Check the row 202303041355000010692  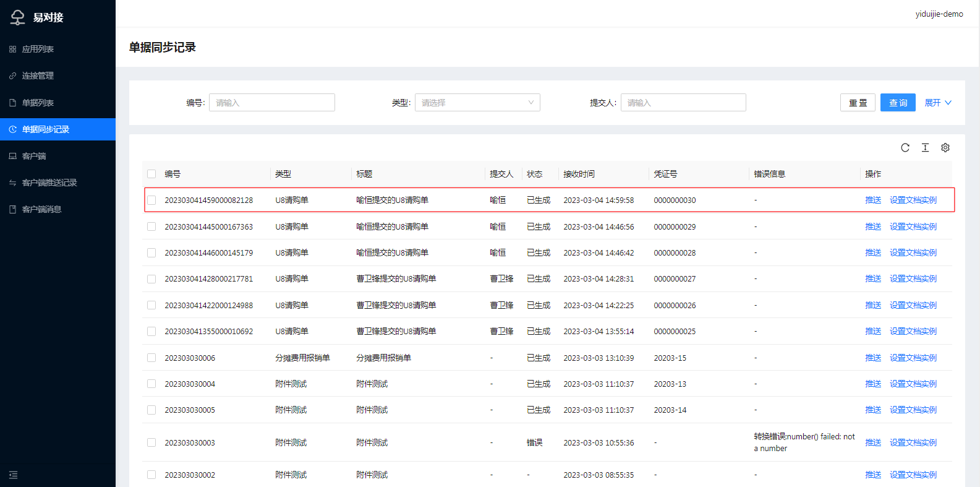[151, 332]
